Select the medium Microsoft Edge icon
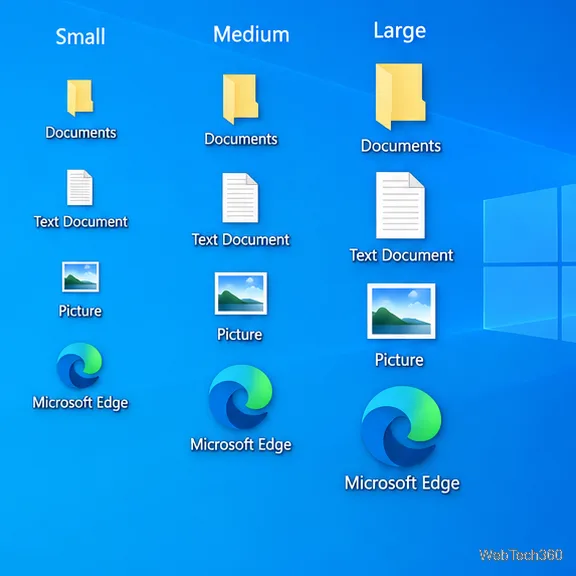Viewport: 576px width, 576px height. [241, 397]
